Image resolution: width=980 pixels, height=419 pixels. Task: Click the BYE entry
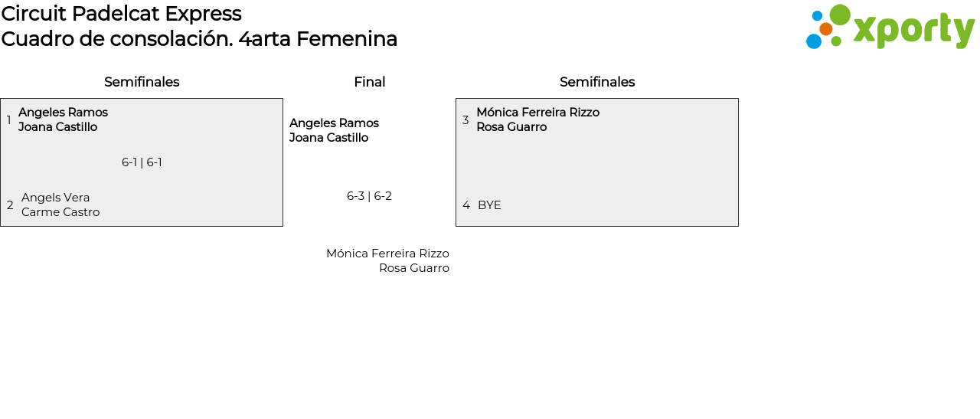tap(489, 205)
